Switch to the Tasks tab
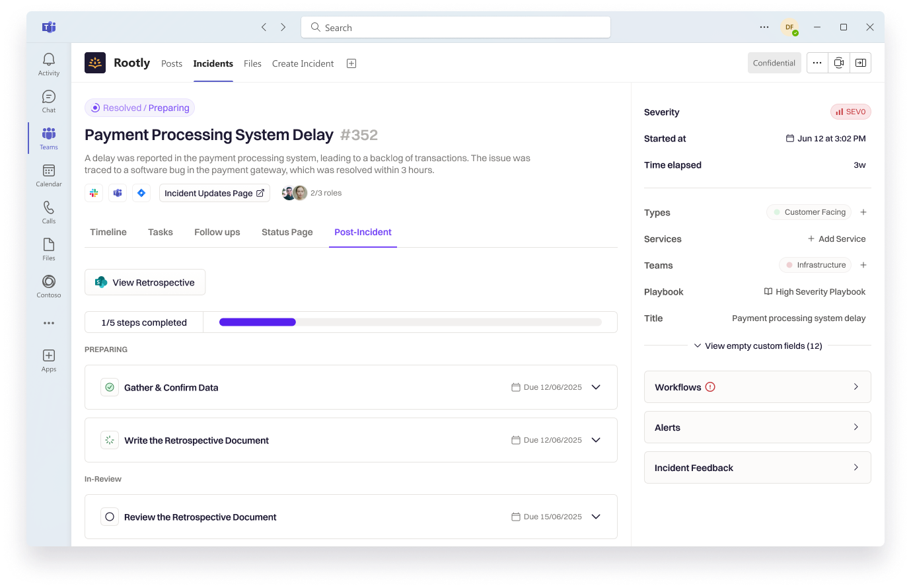 tap(161, 232)
